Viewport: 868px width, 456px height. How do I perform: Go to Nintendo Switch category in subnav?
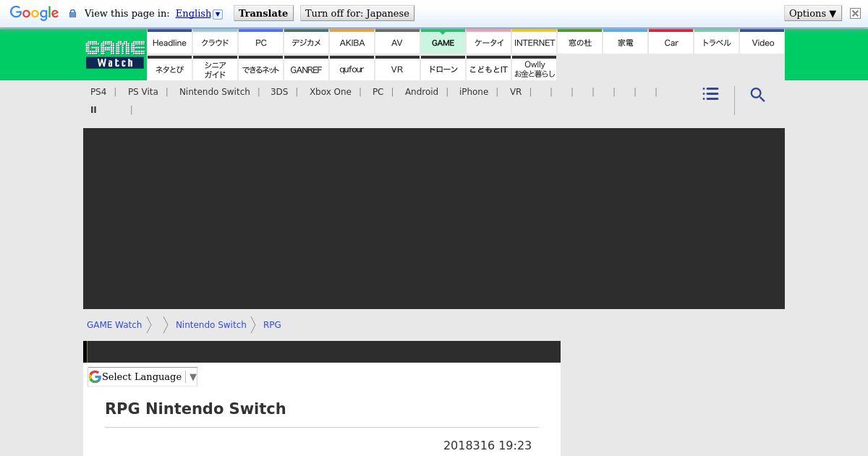click(215, 92)
